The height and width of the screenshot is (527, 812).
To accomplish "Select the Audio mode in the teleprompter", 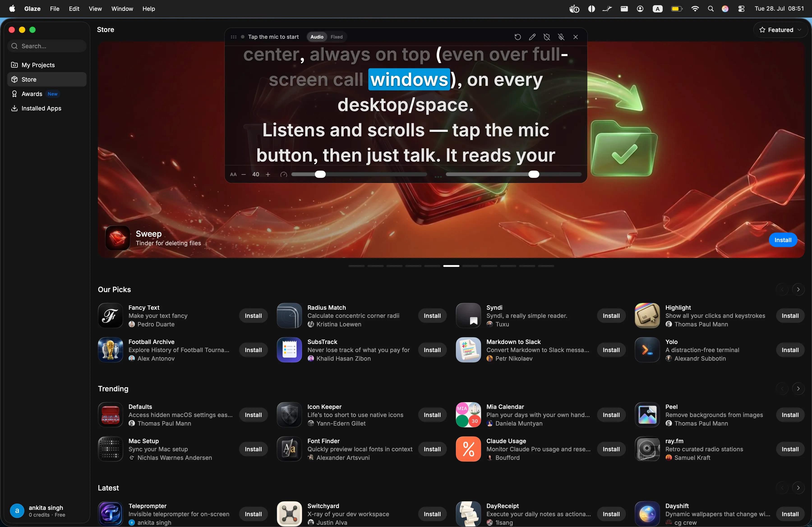I will point(317,37).
